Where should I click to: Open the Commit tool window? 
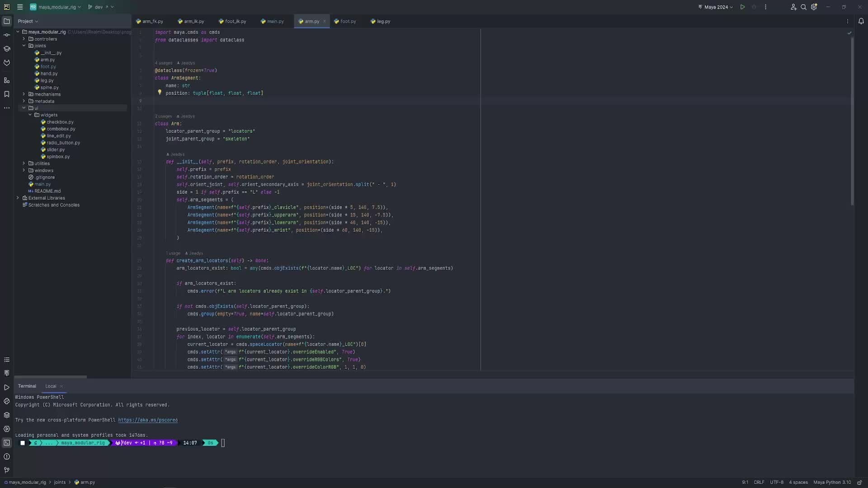7,35
